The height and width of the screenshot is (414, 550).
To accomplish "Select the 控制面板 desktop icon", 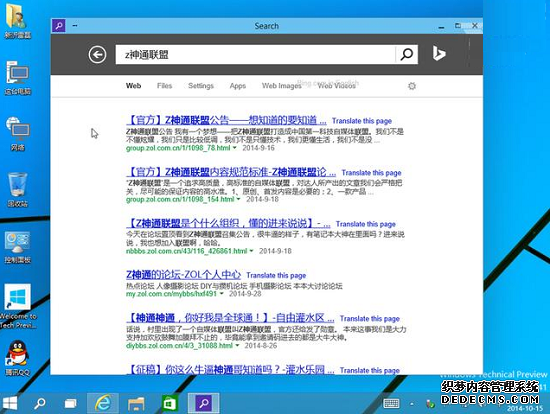I will pyautogui.click(x=18, y=247).
